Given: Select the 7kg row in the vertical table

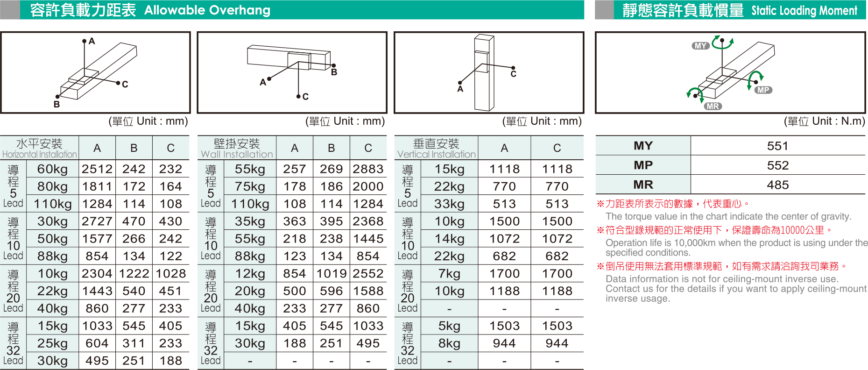Looking at the screenshot, I should tap(449, 274).
